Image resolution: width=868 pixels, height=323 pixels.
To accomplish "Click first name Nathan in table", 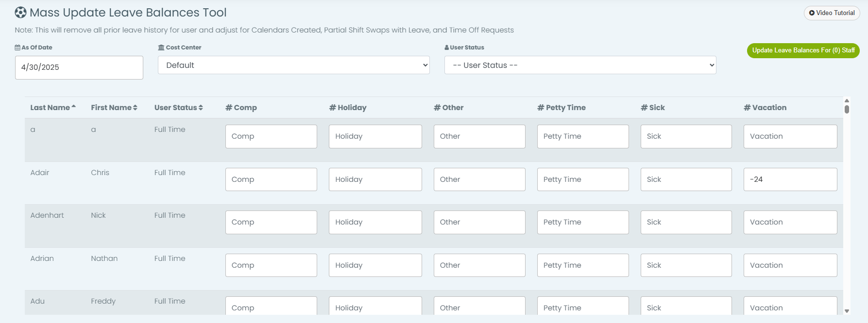I will coord(104,258).
